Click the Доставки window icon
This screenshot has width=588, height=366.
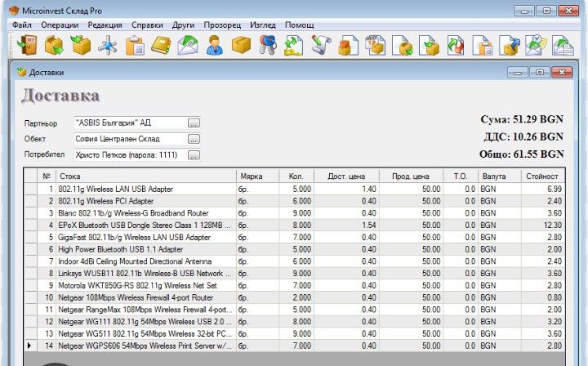(x=21, y=72)
